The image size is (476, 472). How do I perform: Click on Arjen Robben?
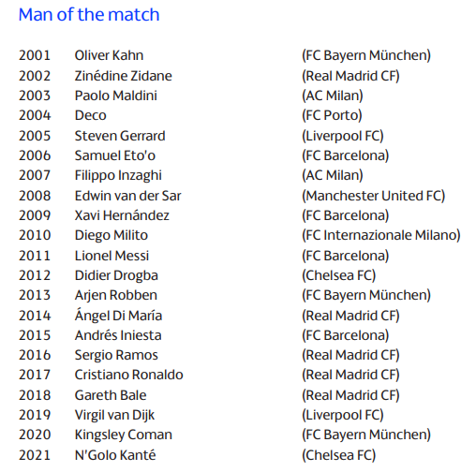[x=116, y=295]
